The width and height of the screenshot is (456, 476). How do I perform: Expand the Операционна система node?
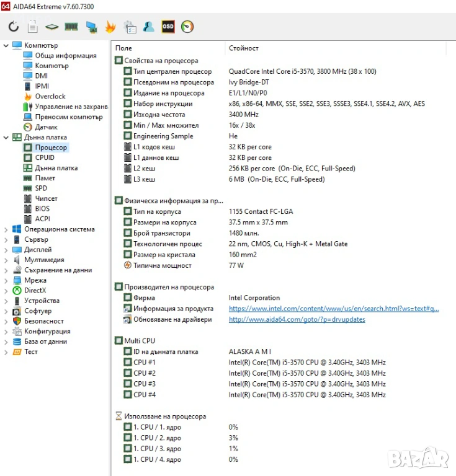click(6, 229)
